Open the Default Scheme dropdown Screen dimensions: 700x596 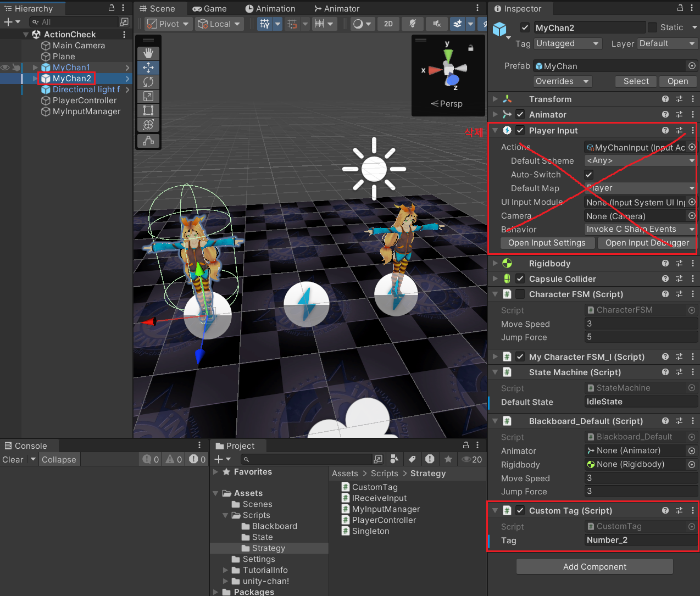(640, 160)
